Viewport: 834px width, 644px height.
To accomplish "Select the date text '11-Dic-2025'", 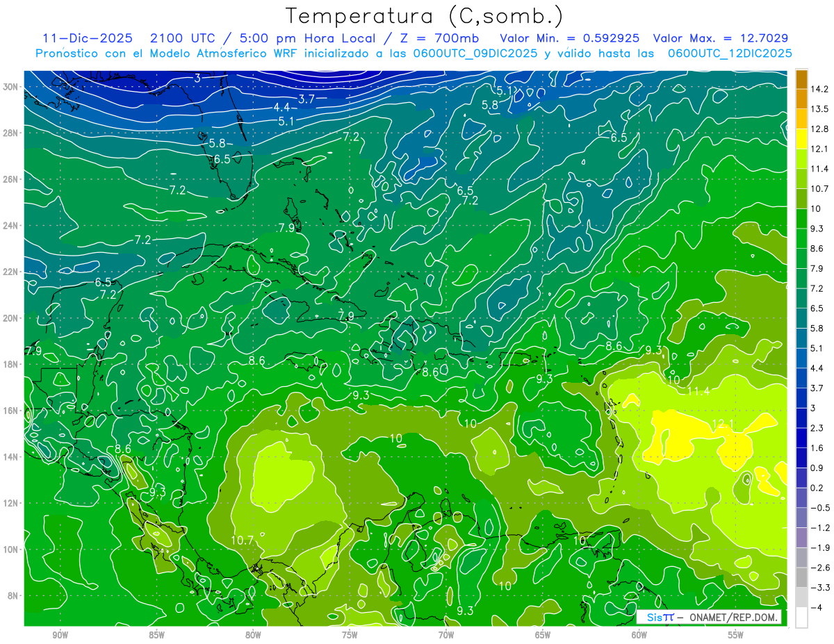I will pyautogui.click(x=89, y=38).
